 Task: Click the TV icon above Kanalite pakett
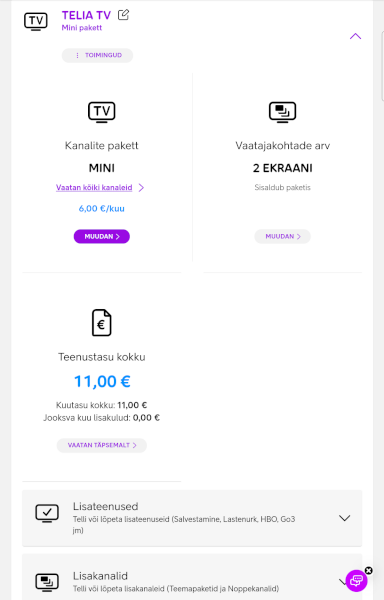102,112
